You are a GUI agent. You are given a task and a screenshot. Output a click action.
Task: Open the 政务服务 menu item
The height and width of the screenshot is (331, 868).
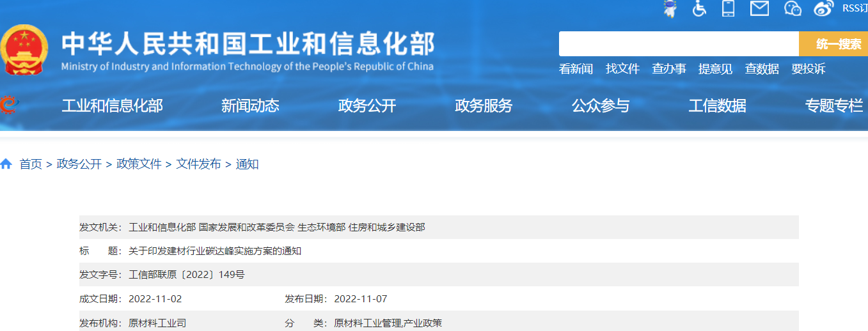pyautogui.click(x=484, y=106)
